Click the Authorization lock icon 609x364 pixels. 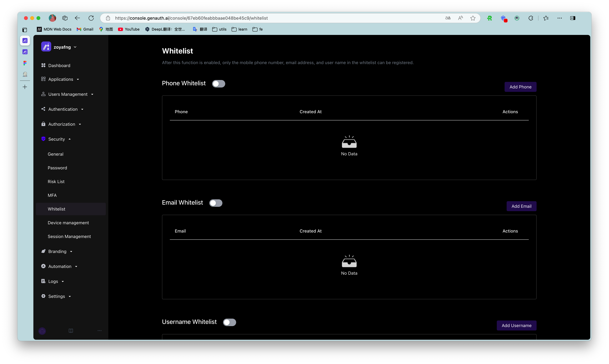pos(43,124)
